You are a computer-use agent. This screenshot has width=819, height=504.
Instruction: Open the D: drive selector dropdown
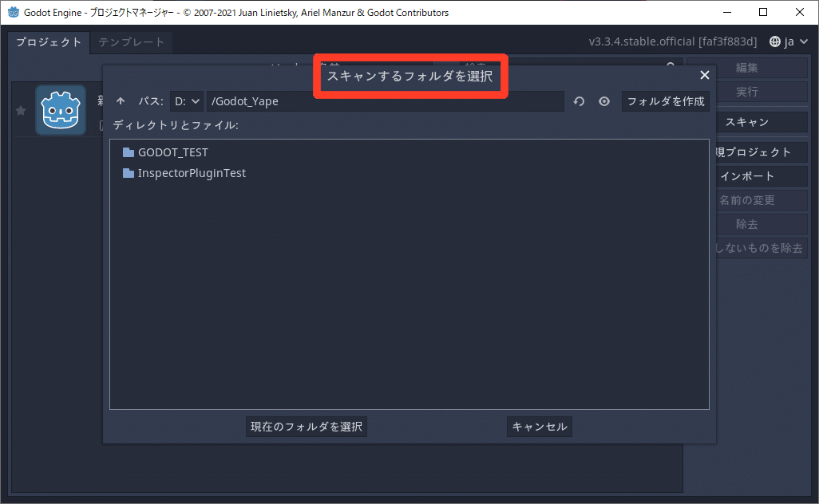[x=186, y=100]
